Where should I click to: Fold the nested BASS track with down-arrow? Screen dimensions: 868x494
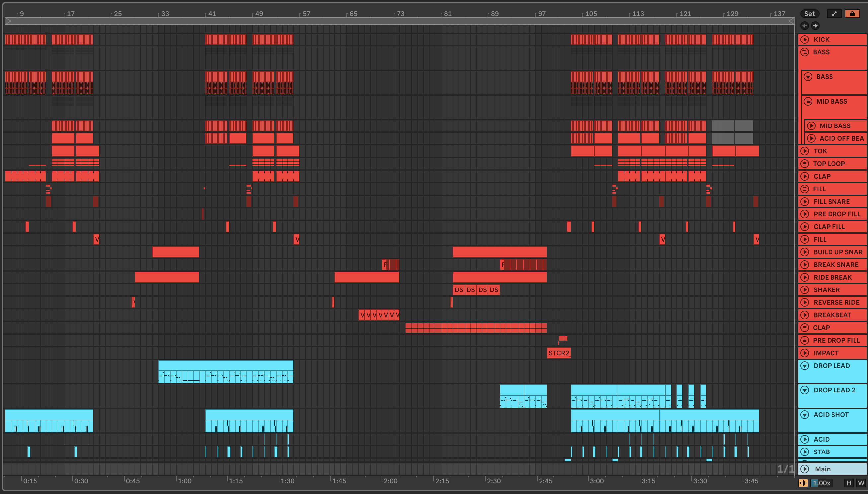click(808, 77)
